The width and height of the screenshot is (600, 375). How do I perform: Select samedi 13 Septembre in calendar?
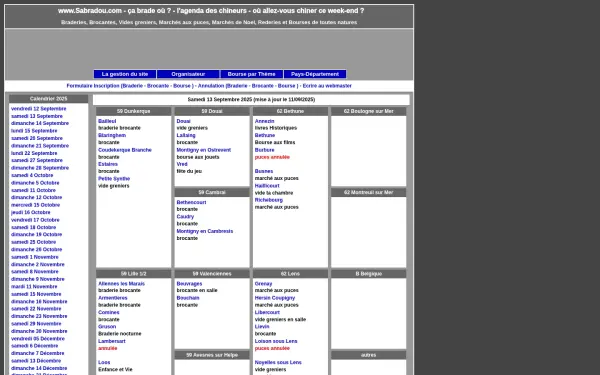click(x=37, y=116)
